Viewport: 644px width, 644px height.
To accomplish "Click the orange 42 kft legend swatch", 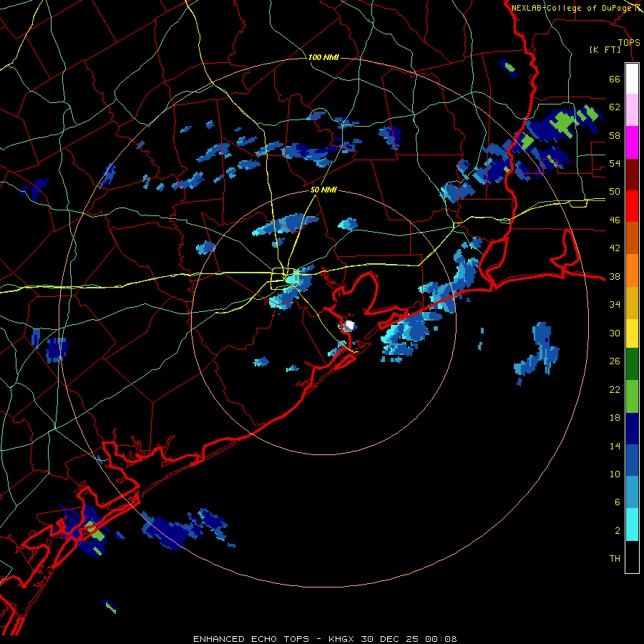I will tap(632, 270).
